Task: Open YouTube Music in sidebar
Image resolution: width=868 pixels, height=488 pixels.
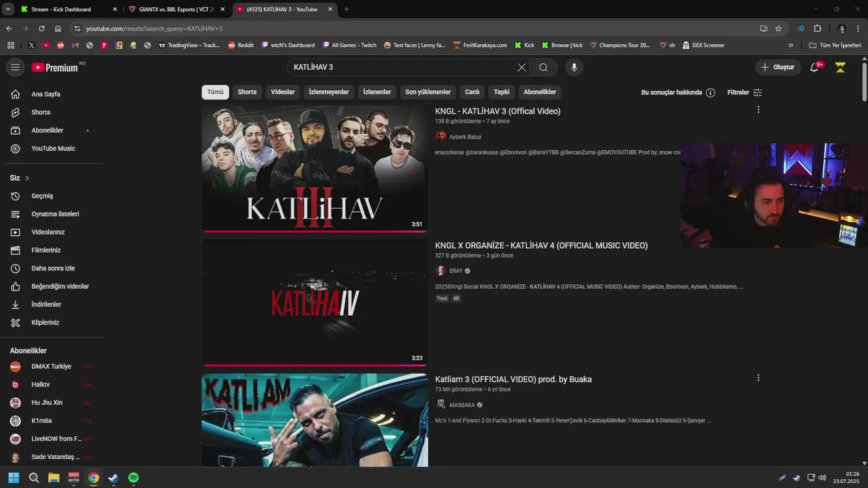Action: click(x=52, y=148)
